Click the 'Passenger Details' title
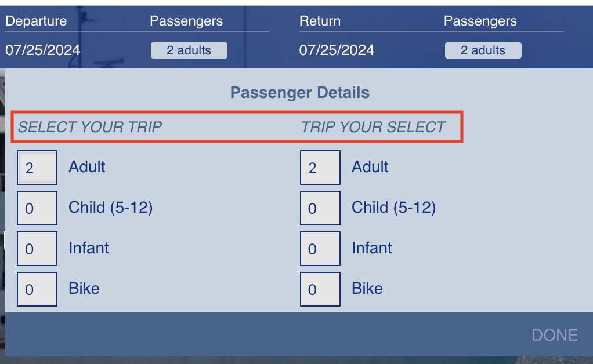Image resolution: width=593 pixels, height=364 pixels. [299, 92]
